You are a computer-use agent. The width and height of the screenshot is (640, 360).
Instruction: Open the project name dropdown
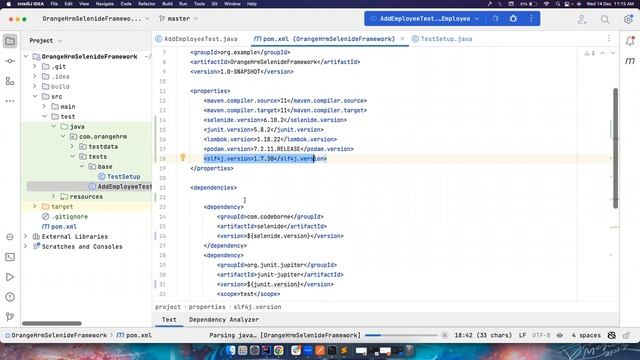(x=96, y=19)
